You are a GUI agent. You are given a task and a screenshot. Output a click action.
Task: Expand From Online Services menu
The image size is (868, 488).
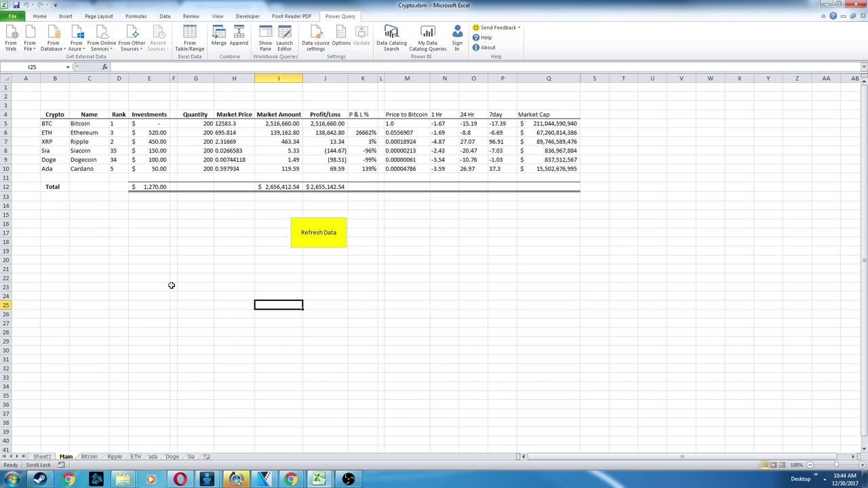click(102, 38)
